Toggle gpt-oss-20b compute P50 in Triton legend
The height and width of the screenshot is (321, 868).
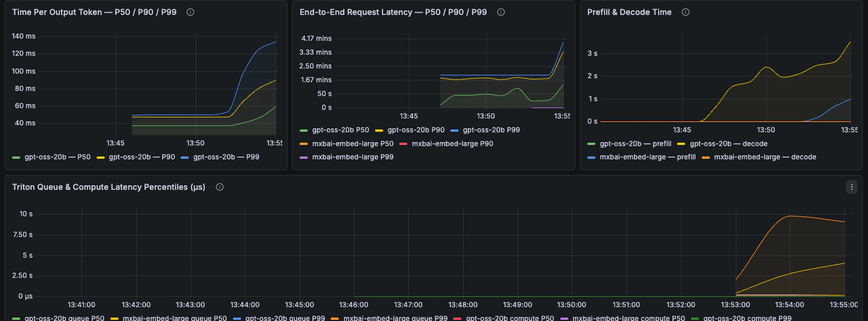click(x=510, y=318)
